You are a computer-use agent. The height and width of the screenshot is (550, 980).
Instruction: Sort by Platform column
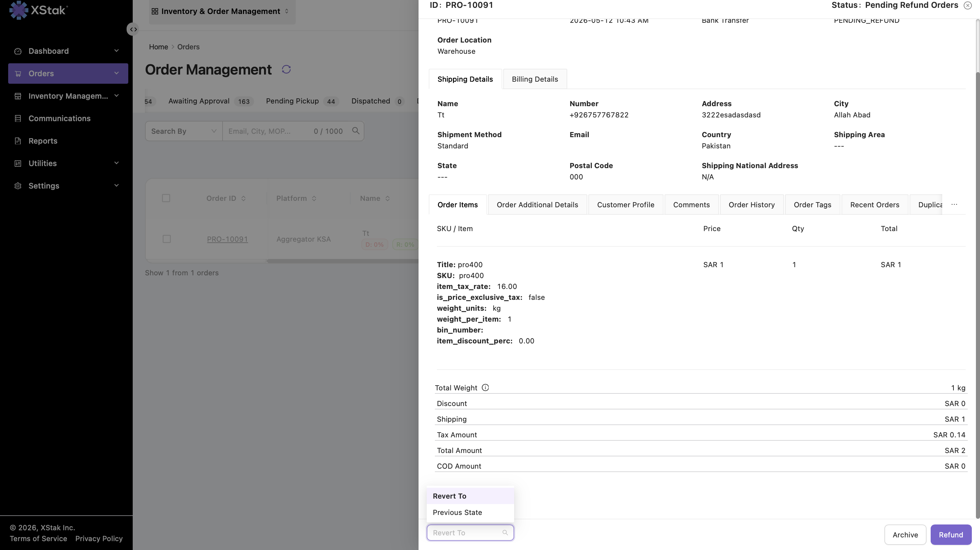tap(314, 198)
